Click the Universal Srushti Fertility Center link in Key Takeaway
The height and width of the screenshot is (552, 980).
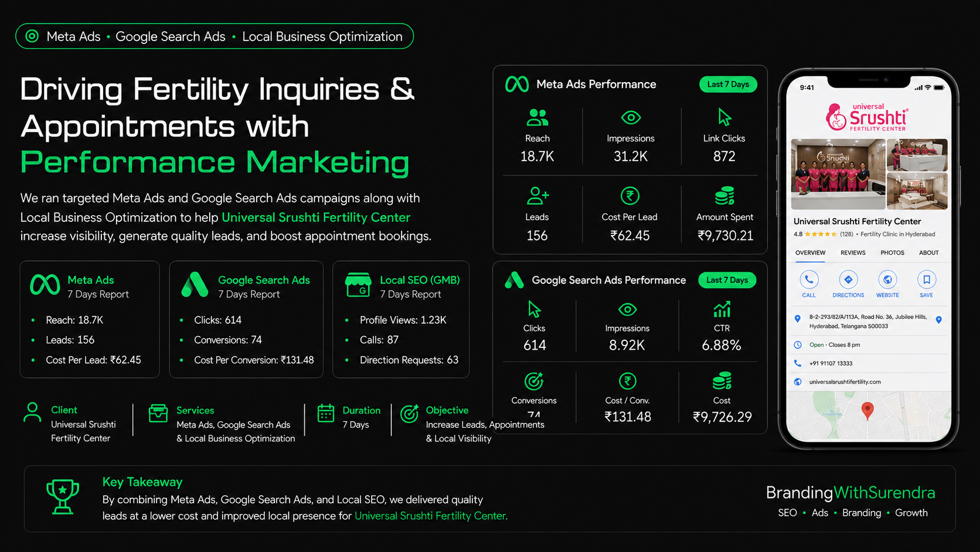coord(431,516)
